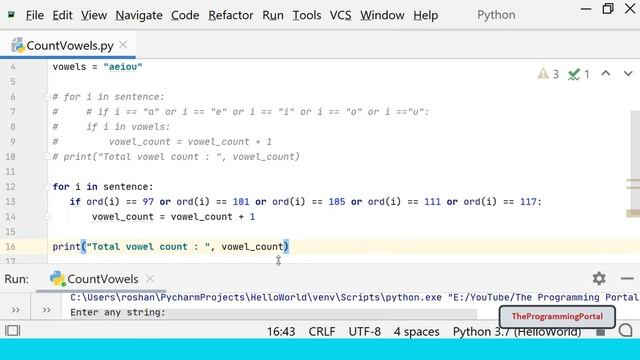The width and height of the screenshot is (640, 360).
Task: Go to previous highlighted error arrow
Action: pos(606,73)
